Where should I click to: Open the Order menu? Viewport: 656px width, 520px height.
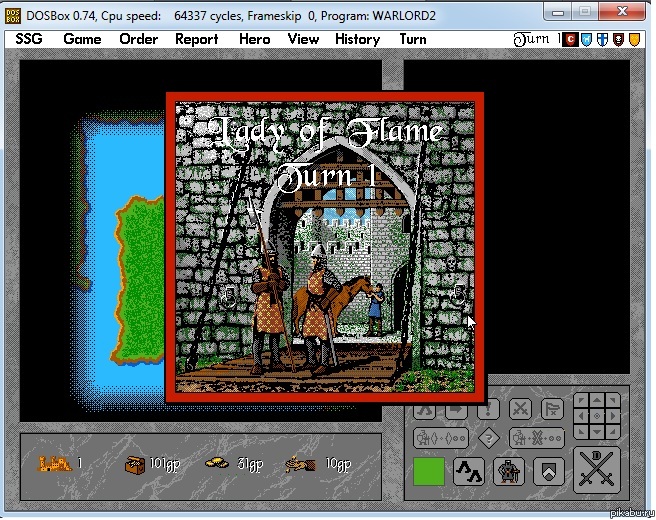coord(138,39)
